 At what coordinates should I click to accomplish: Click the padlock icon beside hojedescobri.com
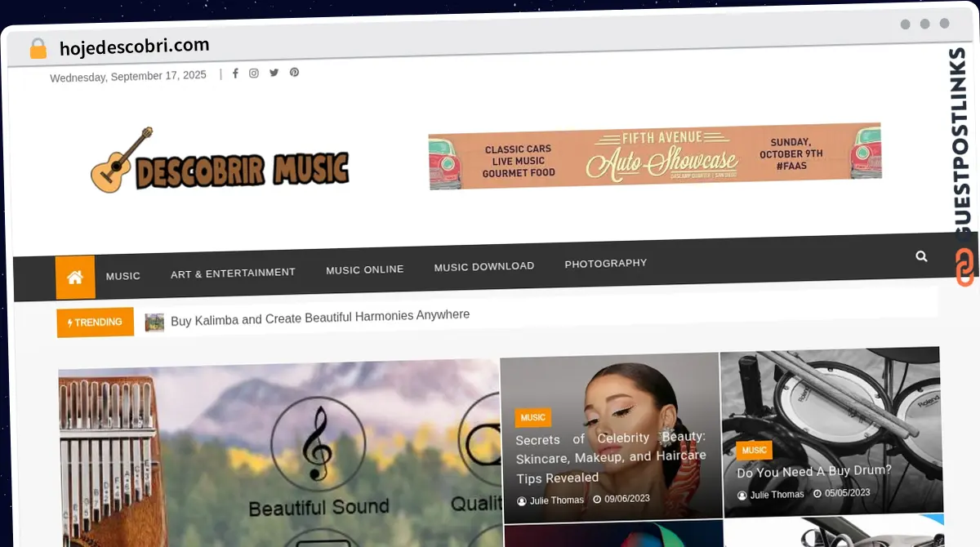click(x=38, y=47)
